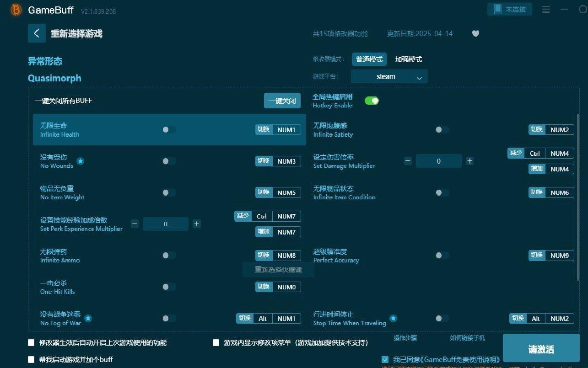Image resolution: width=588 pixels, height=368 pixels.
Task: Toggle No Wounds switch
Action: [x=169, y=161]
